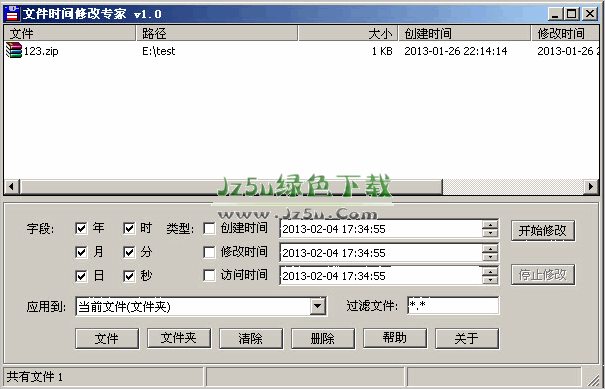Sort by the 大小 column header
This screenshot has width=605, height=389.
tap(348, 34)
